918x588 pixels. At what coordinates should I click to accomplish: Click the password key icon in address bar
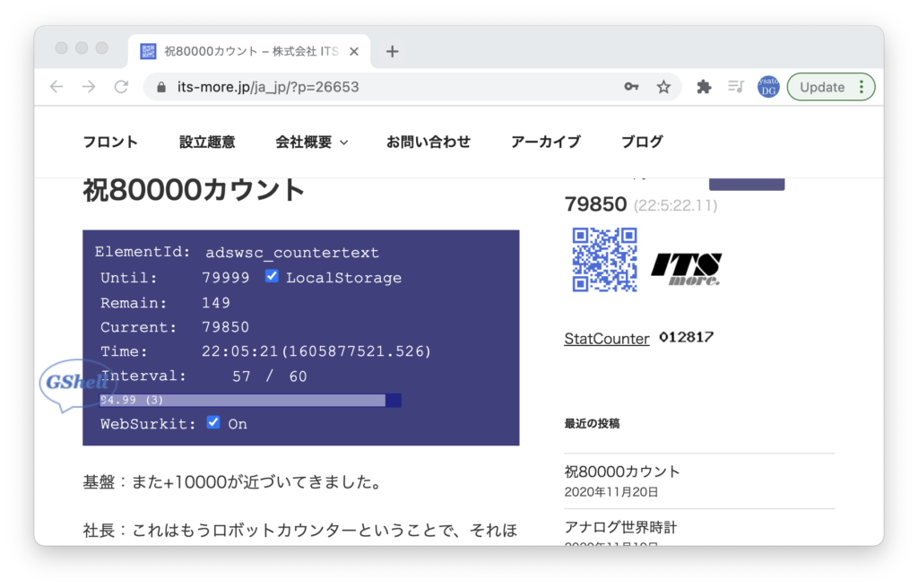(631, 87)
